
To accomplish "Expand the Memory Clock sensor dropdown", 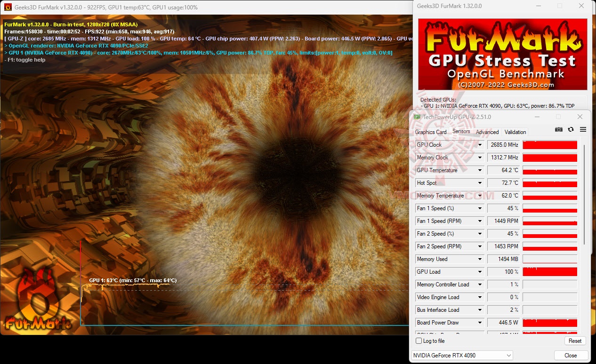I will pos(480,158).
